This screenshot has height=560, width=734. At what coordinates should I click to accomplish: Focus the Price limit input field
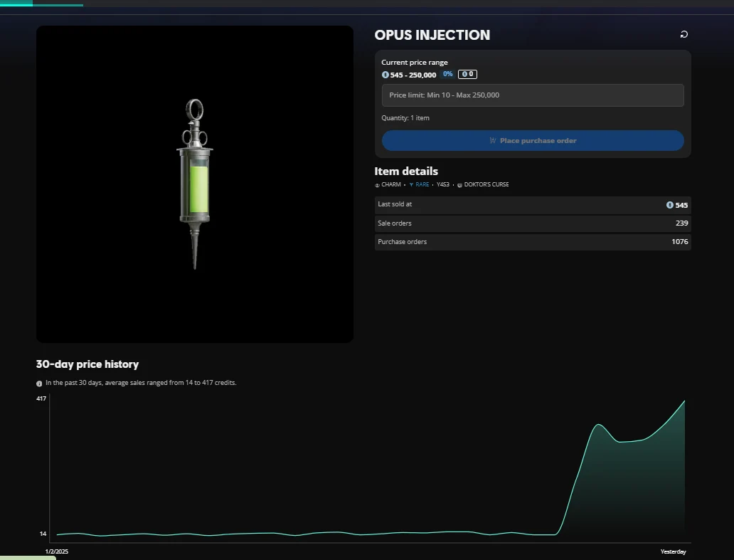(x=533, y=95)
